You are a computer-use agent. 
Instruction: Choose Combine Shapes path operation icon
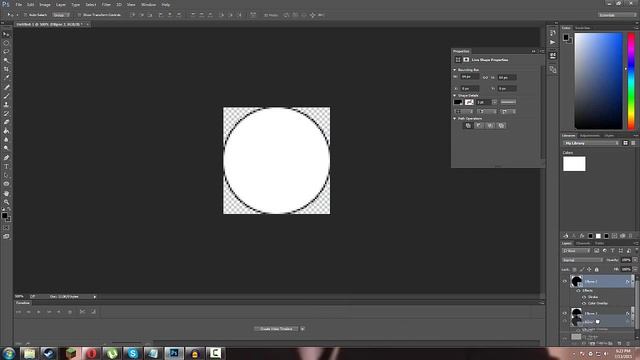tap(468, 126)
